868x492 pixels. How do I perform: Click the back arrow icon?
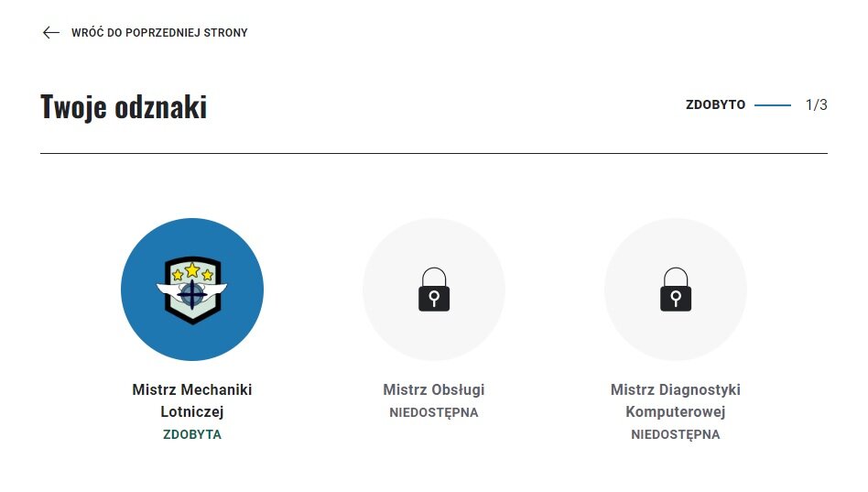pos(51,33)
